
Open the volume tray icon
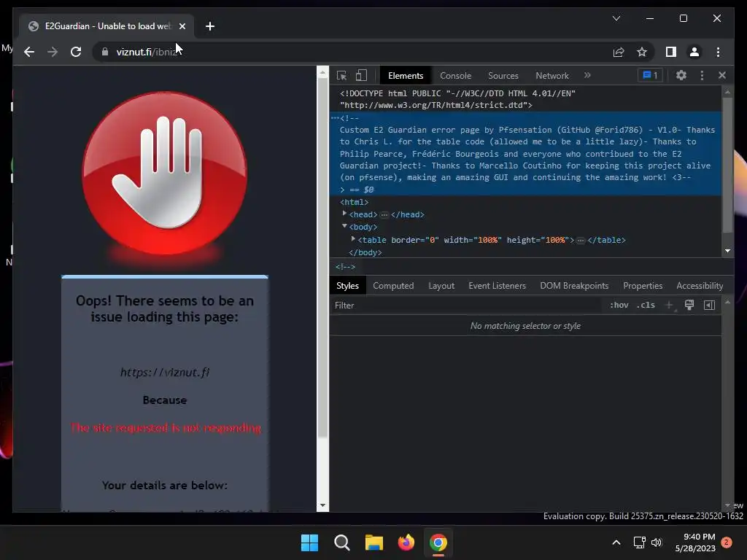(x=657, y=542)
